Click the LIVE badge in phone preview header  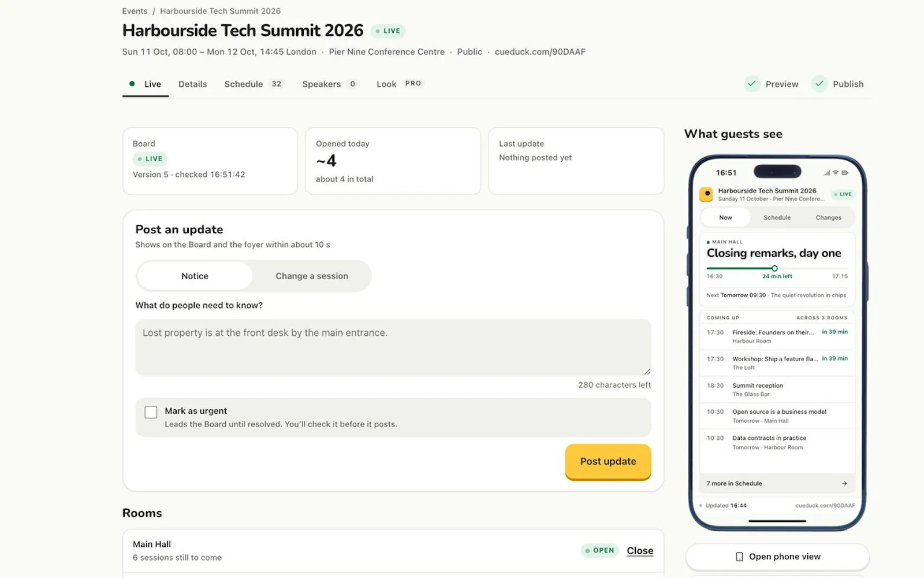tap(843, 194)
